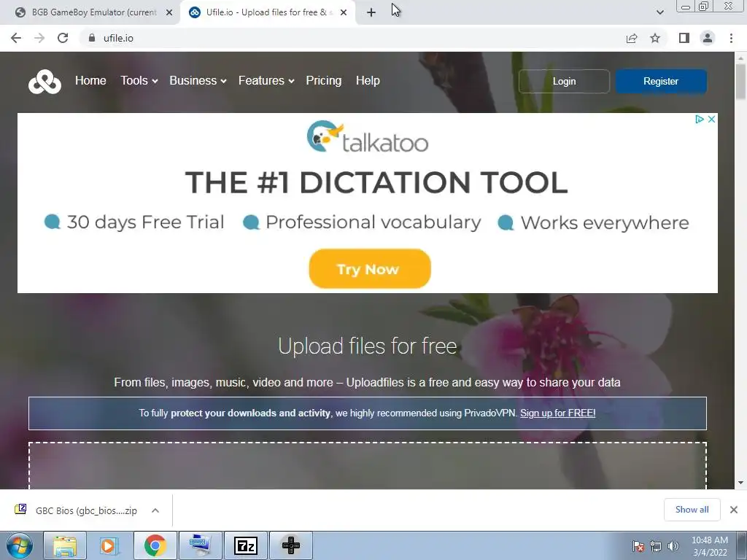This screenshot has width=747, height=560.
Task: Open Windows Explorer from the taskbar
Action: (x=65, y=545)
